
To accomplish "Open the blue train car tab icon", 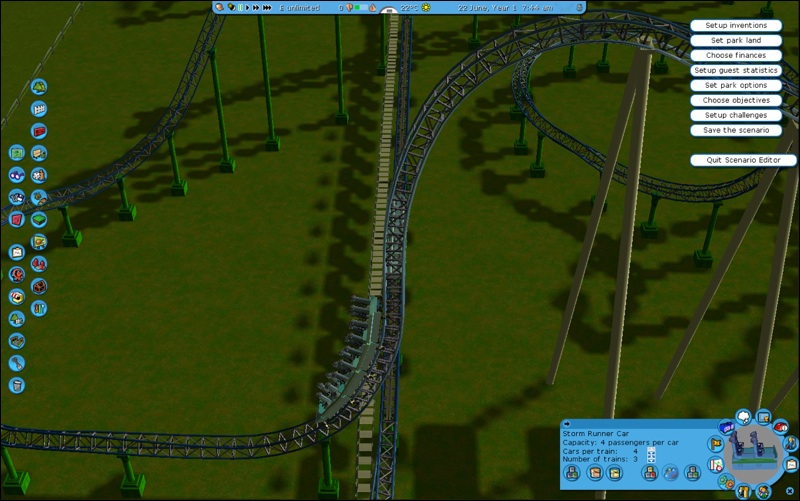I will tap(726, 427).
